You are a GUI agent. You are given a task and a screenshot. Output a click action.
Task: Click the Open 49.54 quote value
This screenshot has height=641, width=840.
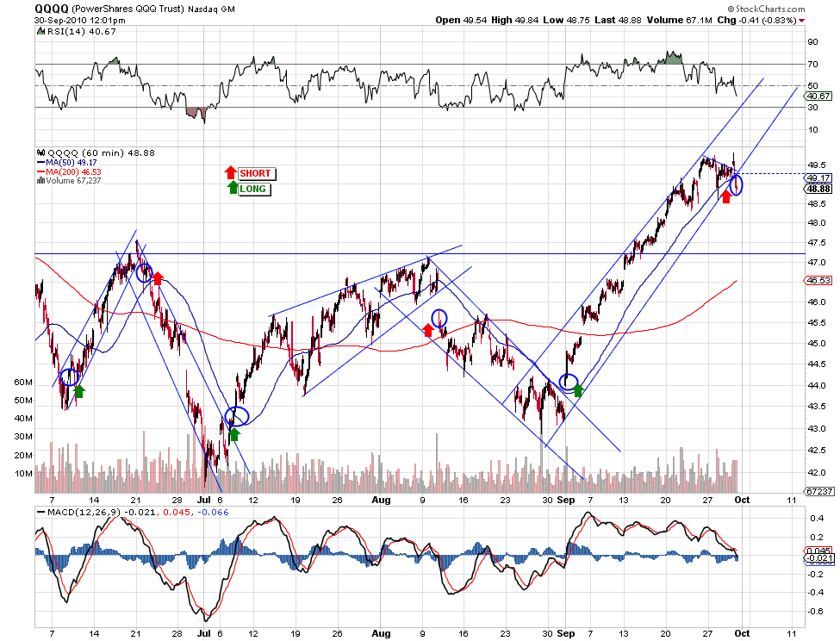[x=461, y=20]
